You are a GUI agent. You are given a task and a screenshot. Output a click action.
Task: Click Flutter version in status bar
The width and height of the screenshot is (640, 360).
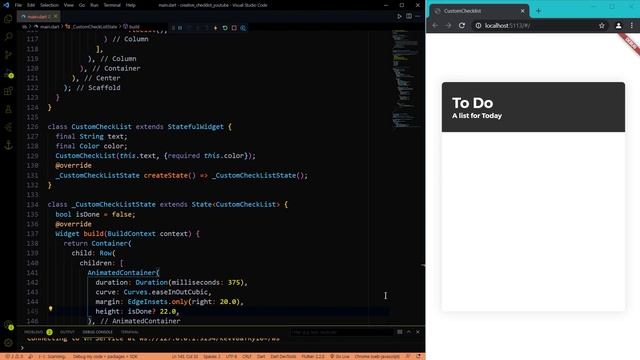coord(313,356)
